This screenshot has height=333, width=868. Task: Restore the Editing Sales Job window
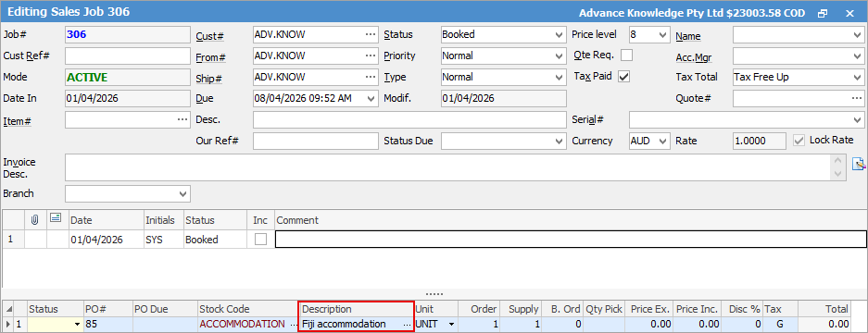tap(823, 13)
